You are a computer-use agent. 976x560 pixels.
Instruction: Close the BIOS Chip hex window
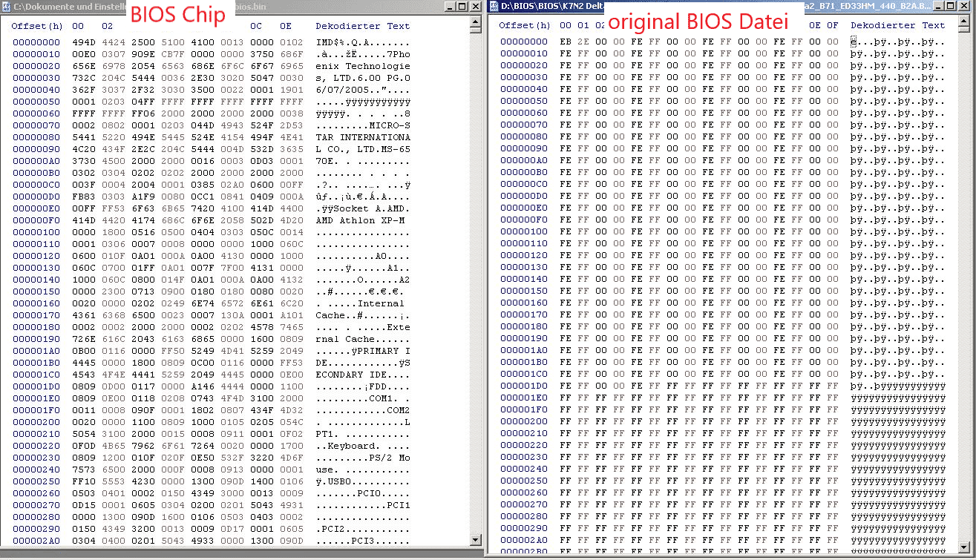(475, 6)
